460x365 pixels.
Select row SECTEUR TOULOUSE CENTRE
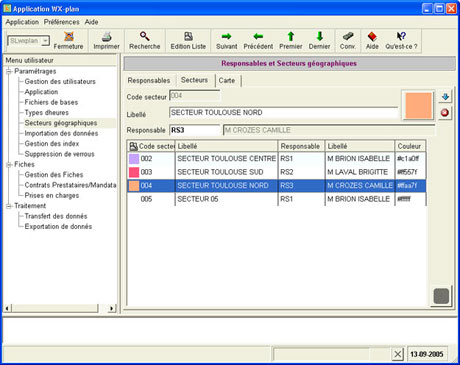coord(277,158)
